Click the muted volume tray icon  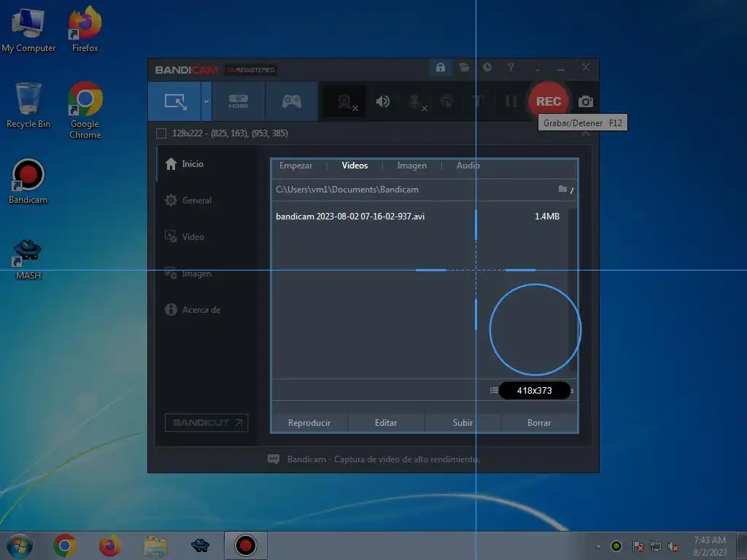point(673,546)
